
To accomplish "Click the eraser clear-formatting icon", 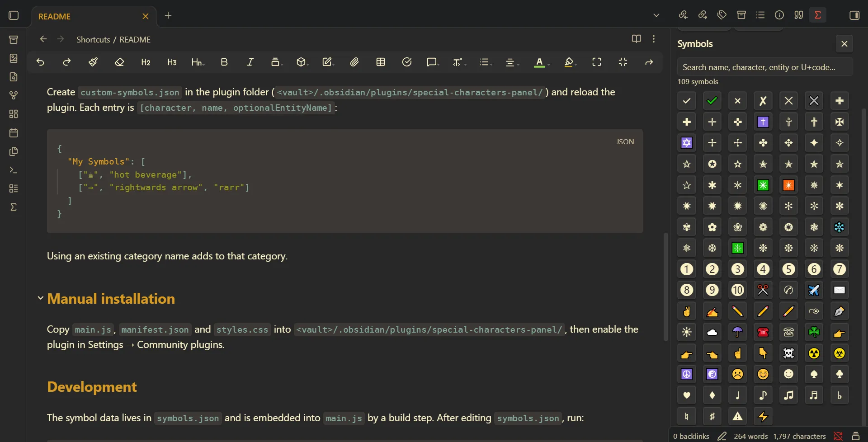I will tap(119, 62).
